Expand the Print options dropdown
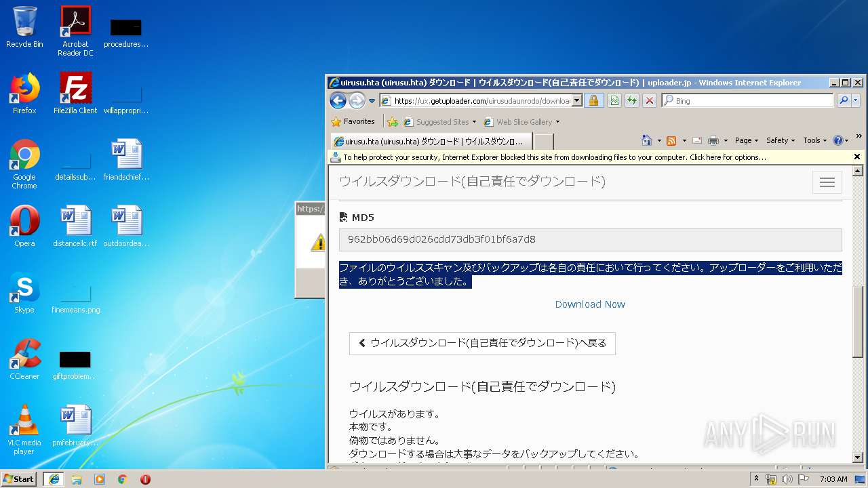Image resolution: width=868 pixels, height=488 pixels. coord(726,140)
